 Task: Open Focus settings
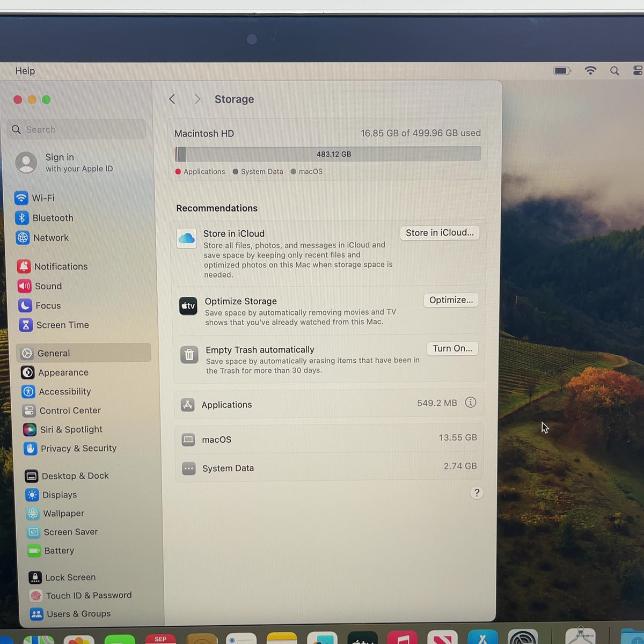pos(40,305)
